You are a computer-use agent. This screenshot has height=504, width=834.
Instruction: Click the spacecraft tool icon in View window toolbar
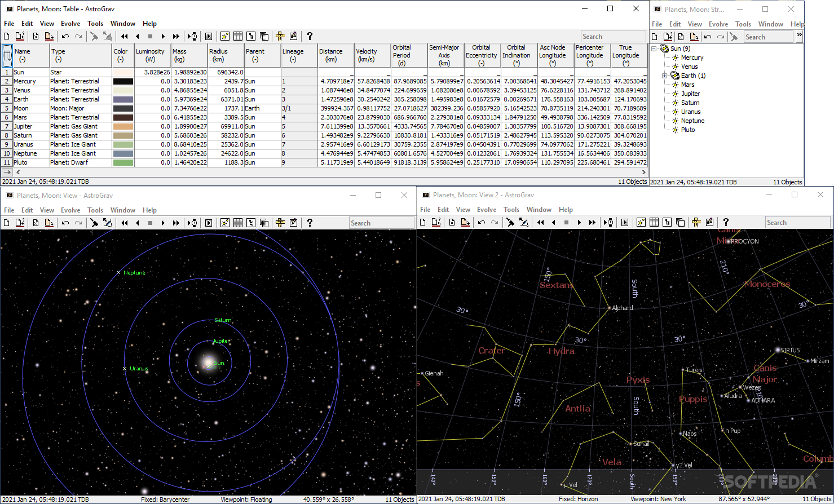[94, 223]
